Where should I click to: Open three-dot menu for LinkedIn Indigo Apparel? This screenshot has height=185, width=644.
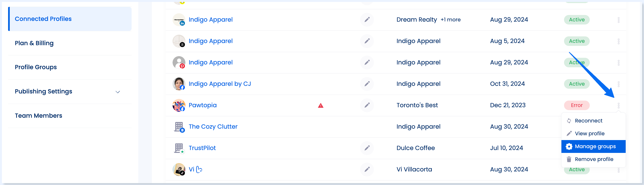tap(618, 20)
